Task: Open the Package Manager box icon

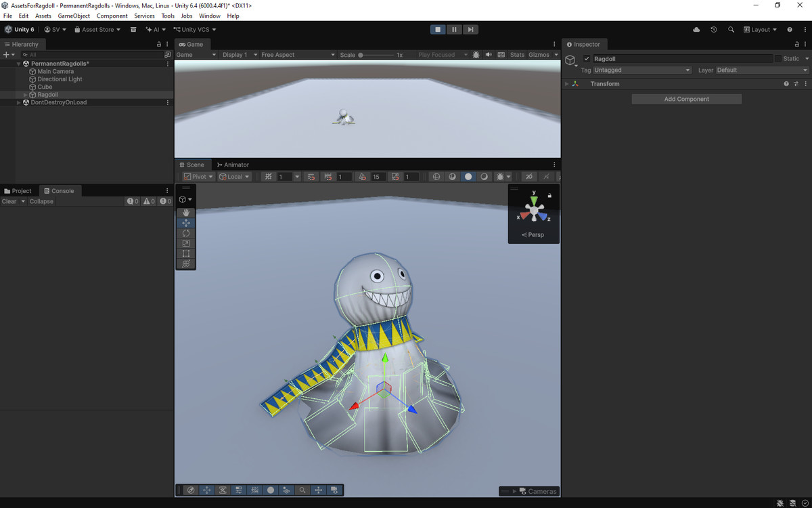Action: (x=133, y=30)
